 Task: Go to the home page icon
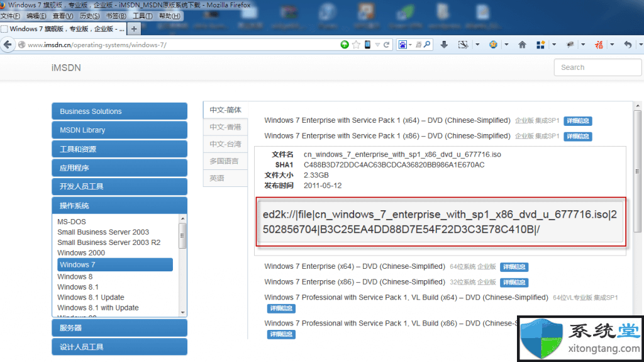[x=522, y=45]
